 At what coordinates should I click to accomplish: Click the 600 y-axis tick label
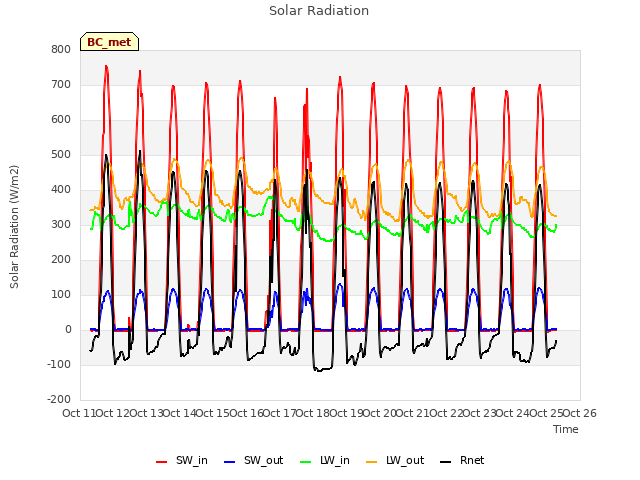[61, 120]
